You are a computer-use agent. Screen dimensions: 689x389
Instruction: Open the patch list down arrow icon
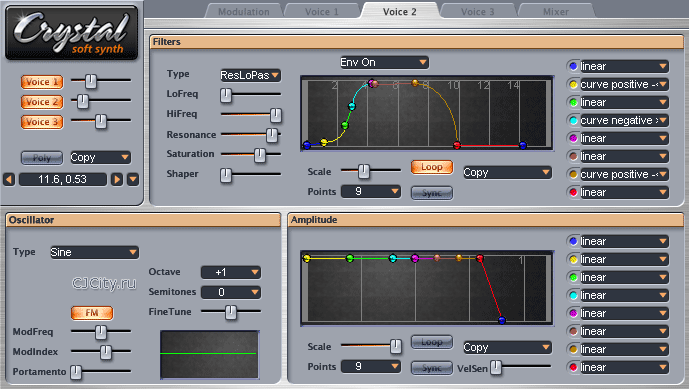133,179
